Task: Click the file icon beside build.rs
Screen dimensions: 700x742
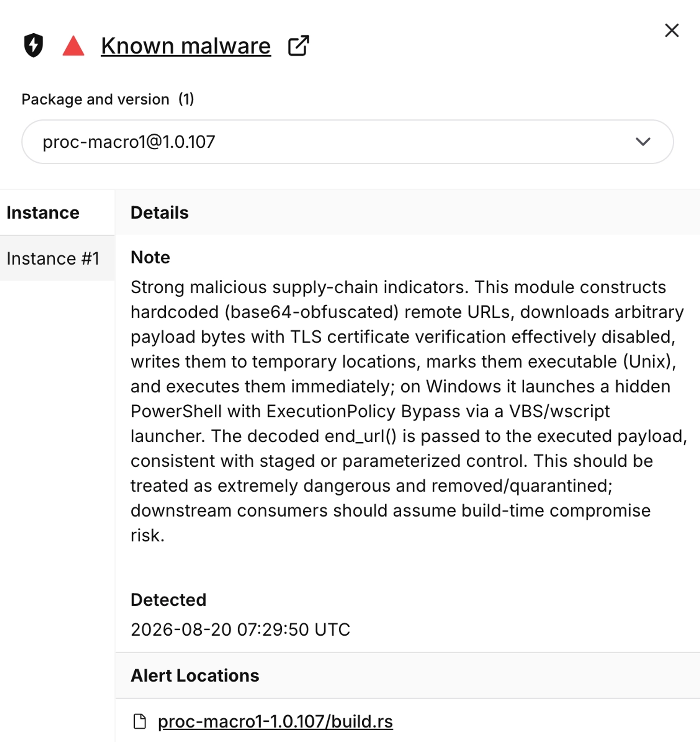Action: tap(140, 721)
